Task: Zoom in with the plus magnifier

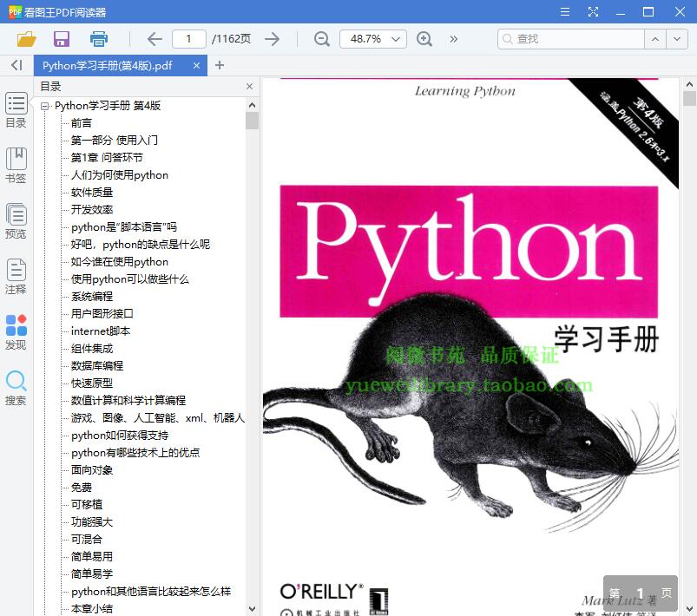Action: [424, 39]
